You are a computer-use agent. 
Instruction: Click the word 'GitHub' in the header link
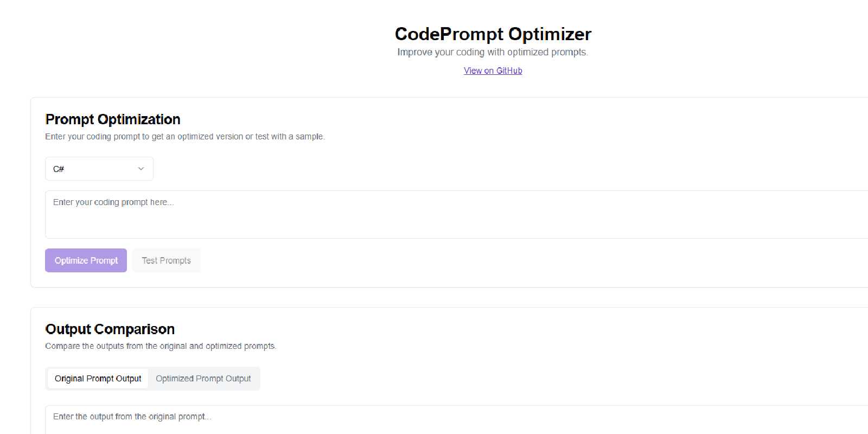click(x=509, y=71)
